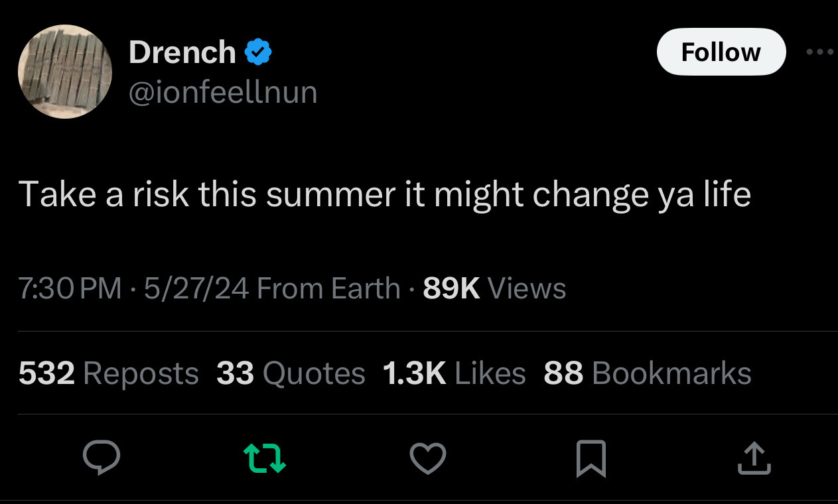Click the From Earth location label
Image resolution: width=838 pixels, height=504 pixels.
tap(328, 288)
